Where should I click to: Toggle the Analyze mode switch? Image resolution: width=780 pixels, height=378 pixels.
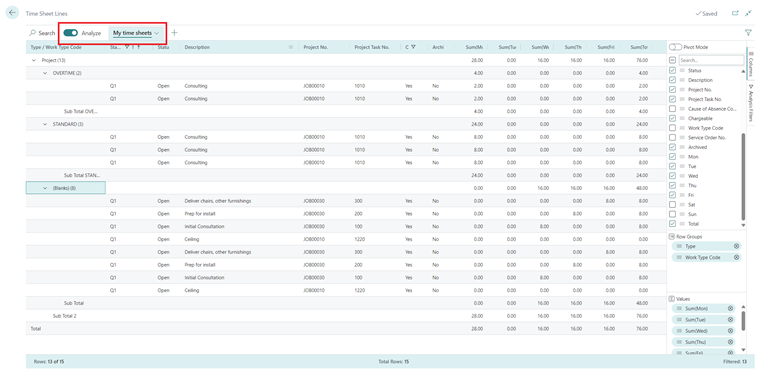coord(71,33)
